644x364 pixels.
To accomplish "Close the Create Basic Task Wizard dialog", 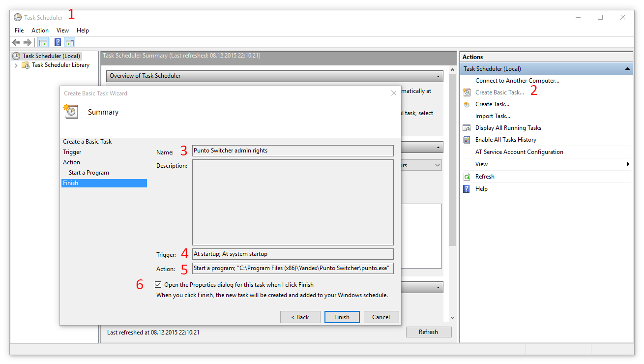I will [393, 93].
